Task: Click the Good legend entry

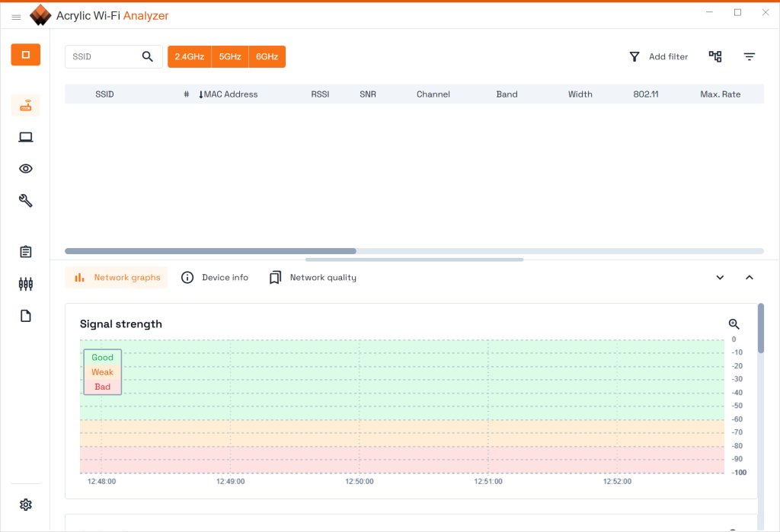Action: (x=103, y=358)
